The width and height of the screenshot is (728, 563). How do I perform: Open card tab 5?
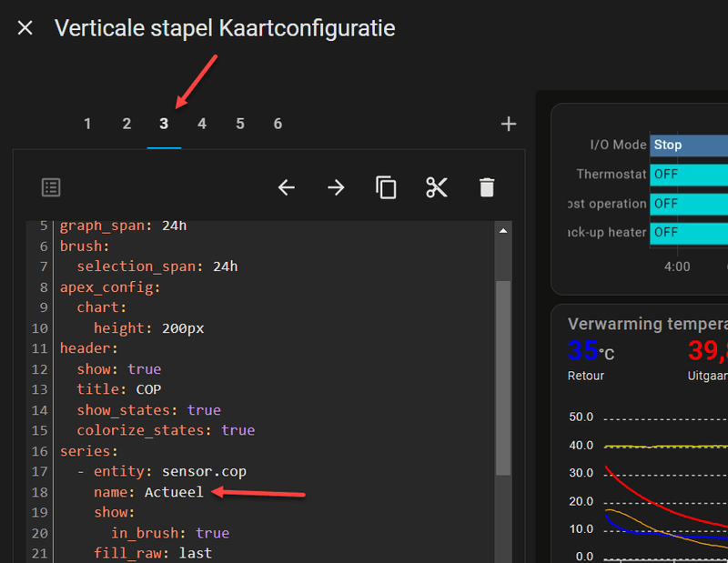point(240,124)
